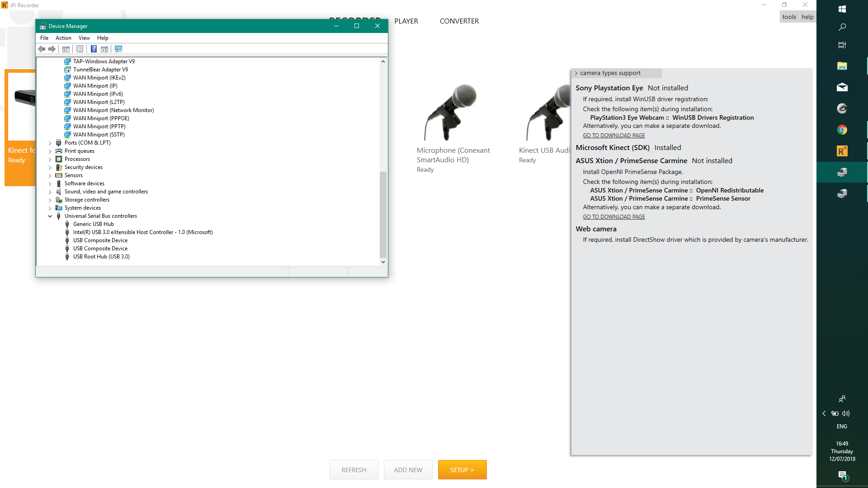Click the Device Manager vertical scrollbar thumb
Screen dimensions: 868x488
click(x=383, y=215)
